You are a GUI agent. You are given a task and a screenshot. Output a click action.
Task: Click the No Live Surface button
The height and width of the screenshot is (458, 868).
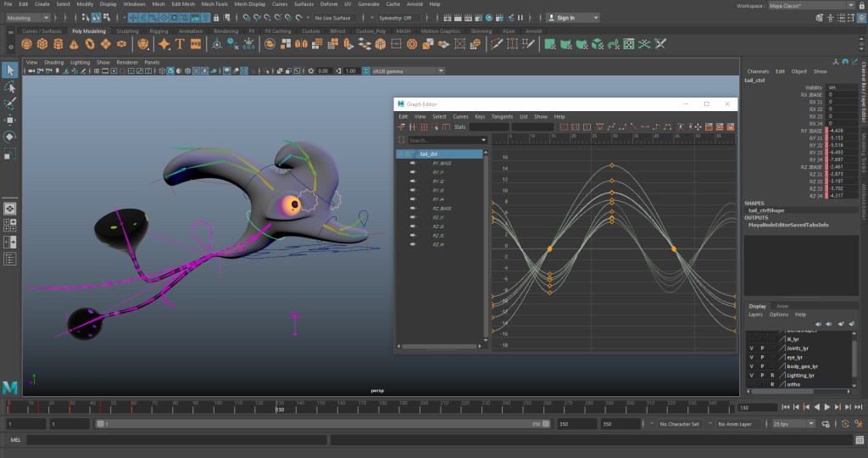click(x=333, y=17)
